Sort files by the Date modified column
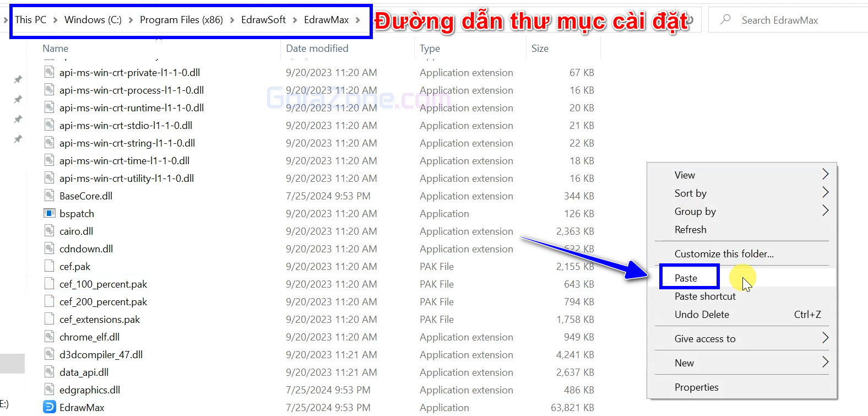868x416 pixels. tap(317, 48)
